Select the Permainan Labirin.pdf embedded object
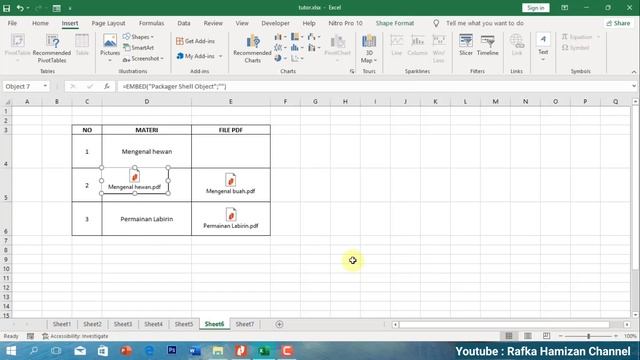 pyautogui.click(x=231, y=218)
